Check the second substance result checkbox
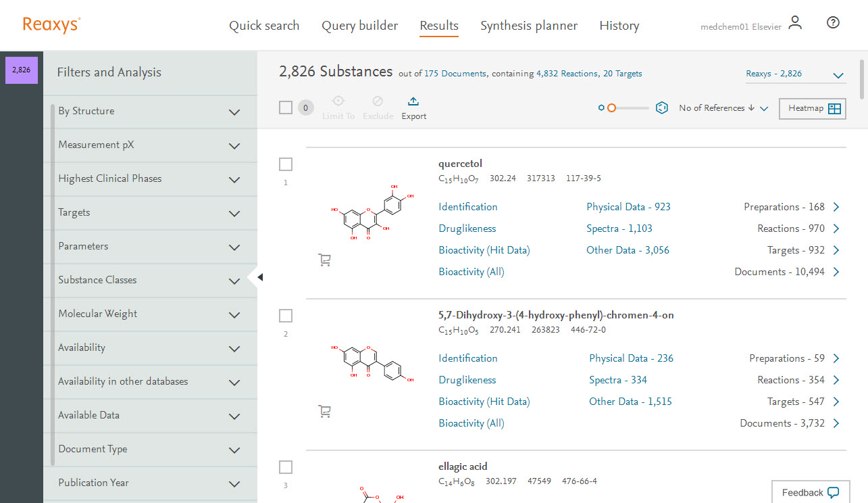Viewport: 868px width, 503px height. pyautogui.click(x=286, y=316)
